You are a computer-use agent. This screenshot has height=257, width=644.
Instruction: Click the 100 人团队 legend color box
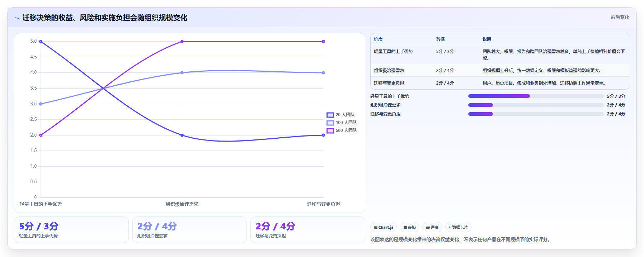[330, 123]
